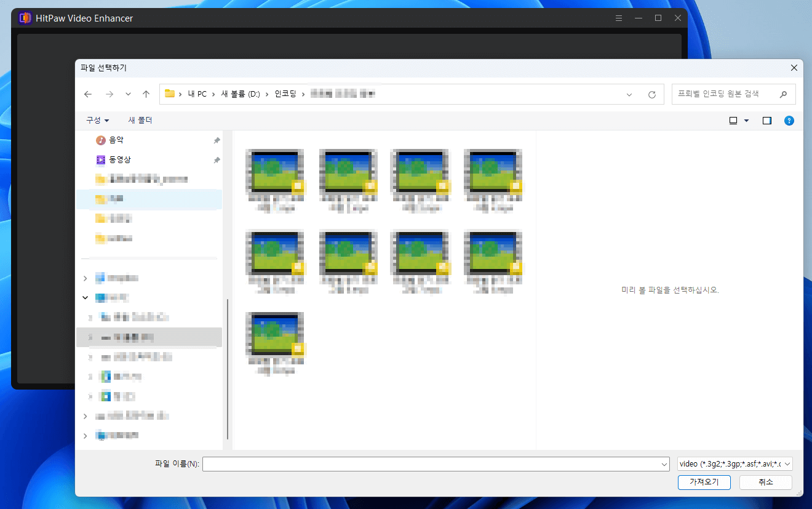The image size is (812, 509).
Task: Expand the chevron after 내 PC in breadcrumb
Action: tap(214, 94)
